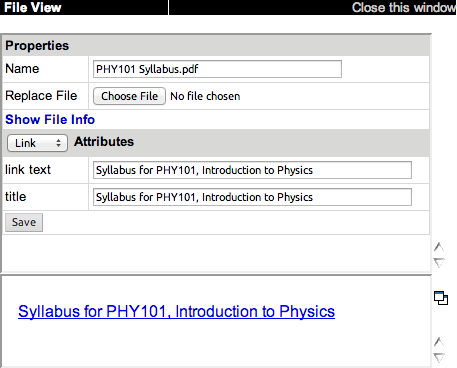Click the Attributes heading label
Screen dimensions: 457x368
(104, 142)
